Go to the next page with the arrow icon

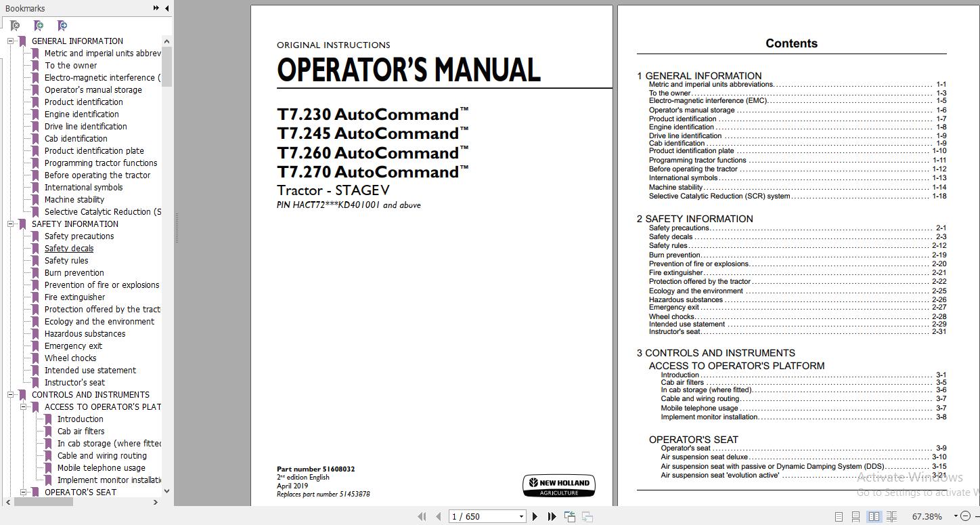534,516
